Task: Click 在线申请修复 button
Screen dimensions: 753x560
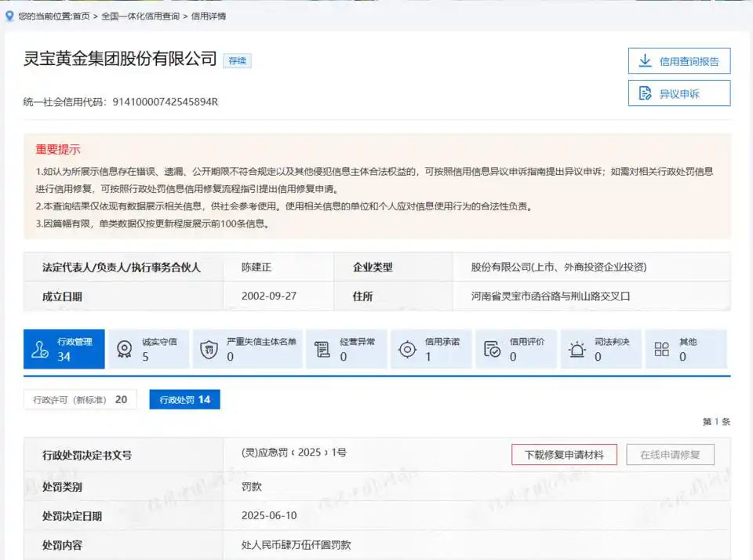Action: pos(670,455)
